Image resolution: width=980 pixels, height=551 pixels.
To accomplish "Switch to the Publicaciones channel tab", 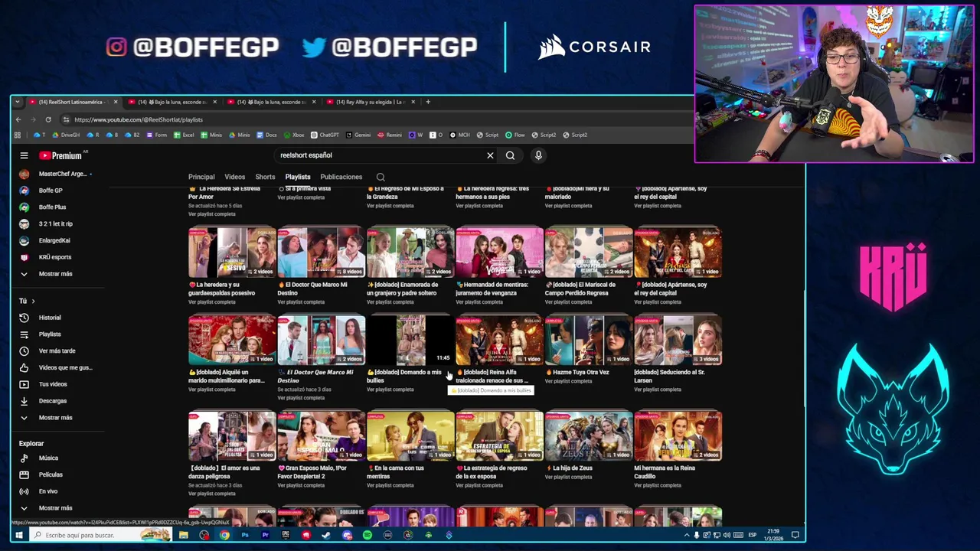I will click(341, 177).
